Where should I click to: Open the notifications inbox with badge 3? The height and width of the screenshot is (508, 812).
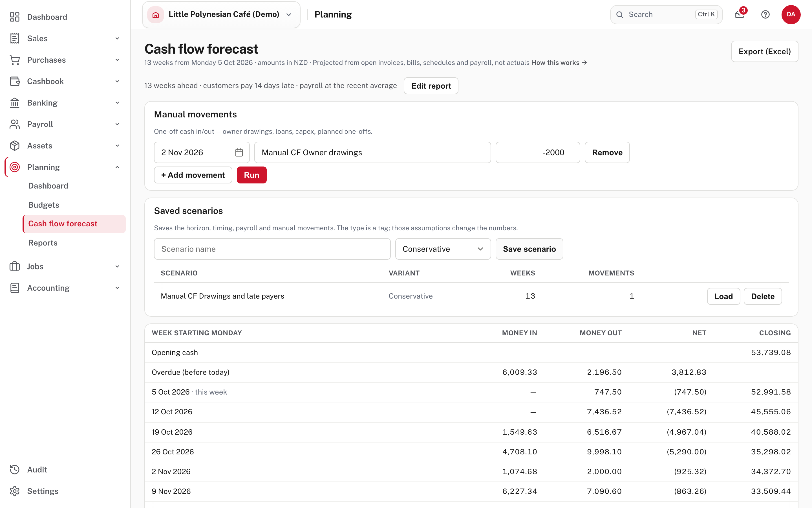[x=740, y=14]
